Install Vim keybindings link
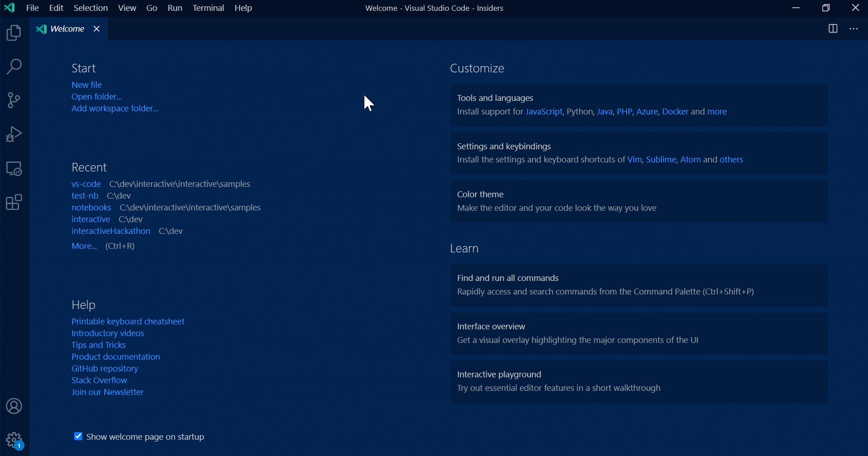The image size is (868, 456). 635,160
